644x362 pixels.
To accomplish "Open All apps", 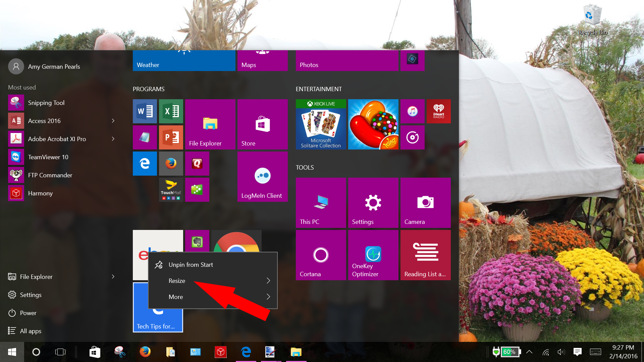I will pyautogui.click(x=31, y=331).
